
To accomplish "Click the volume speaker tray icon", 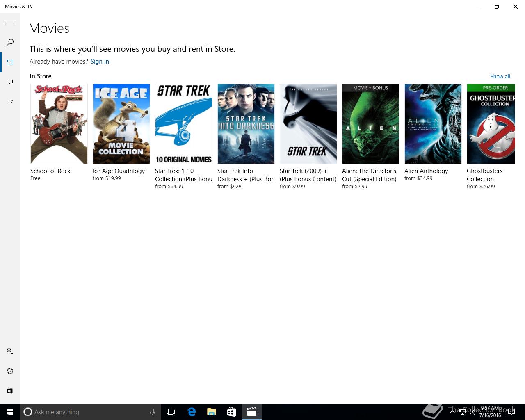I will (x=472, y=412).
